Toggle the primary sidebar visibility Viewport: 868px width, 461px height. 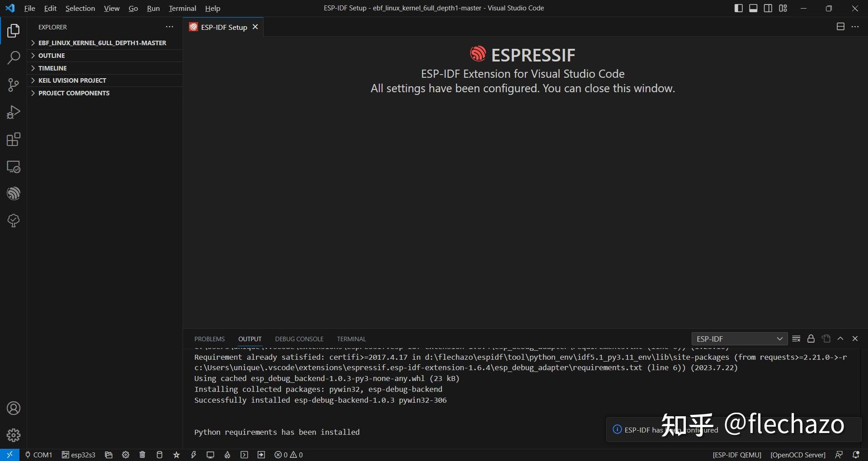[738, 8]
